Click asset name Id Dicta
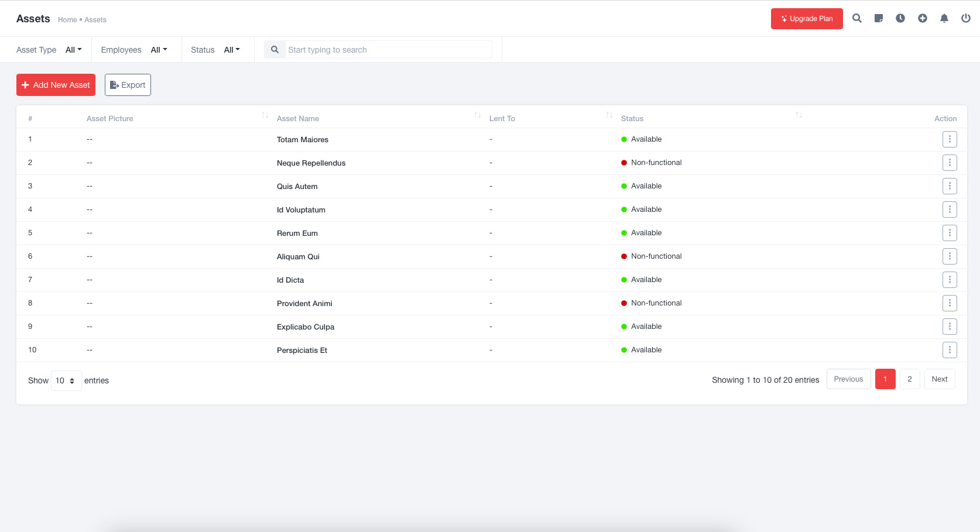Image resolution: width=980 pixels, height=532 pixels. [290, 280]
